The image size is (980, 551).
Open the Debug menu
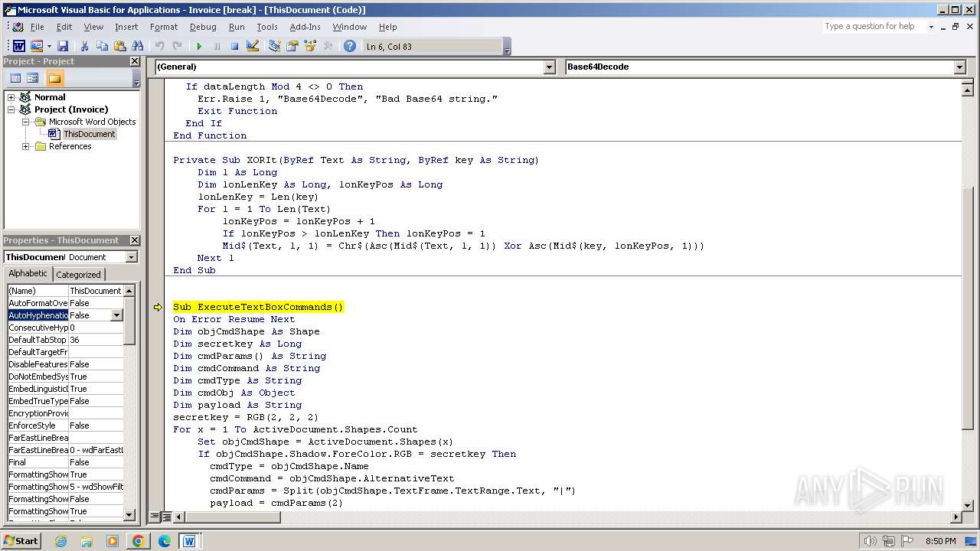point(203,27)
